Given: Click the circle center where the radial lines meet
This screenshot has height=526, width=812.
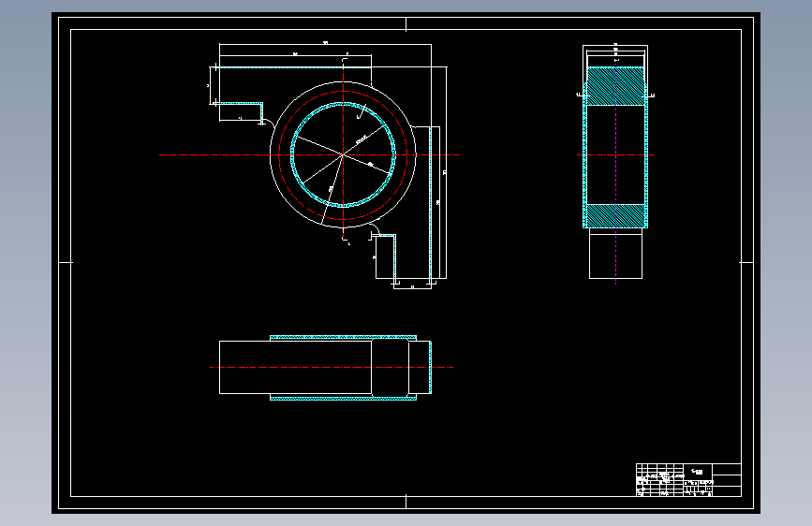Looking at the screenshot, I should (343, 154).
